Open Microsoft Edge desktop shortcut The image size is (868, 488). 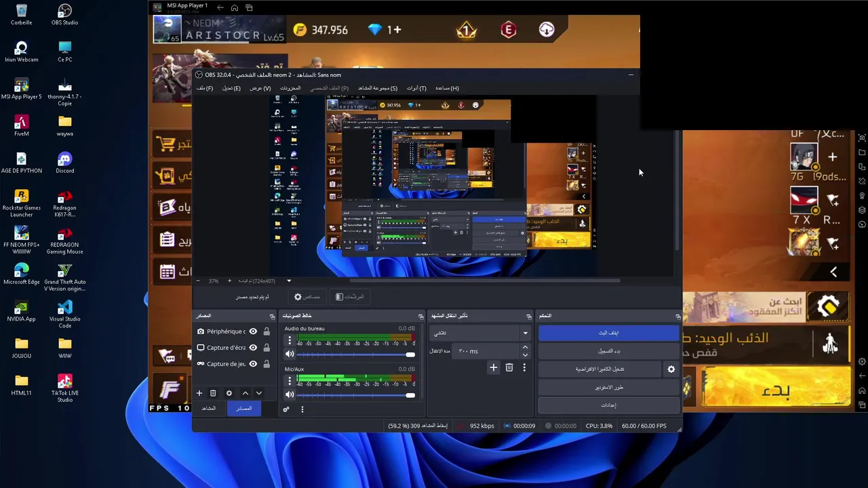[x=22, y=274]
